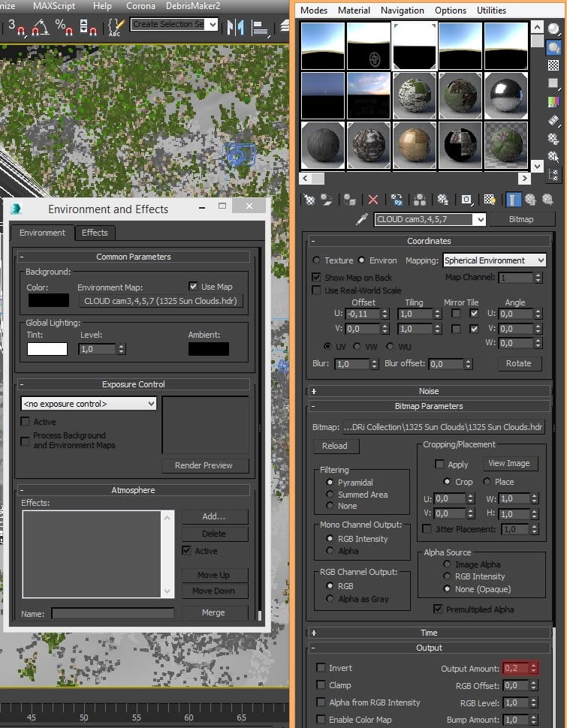Expand the Noise rollout
Screen dimensions: 567x728
[x=429, y=391]
